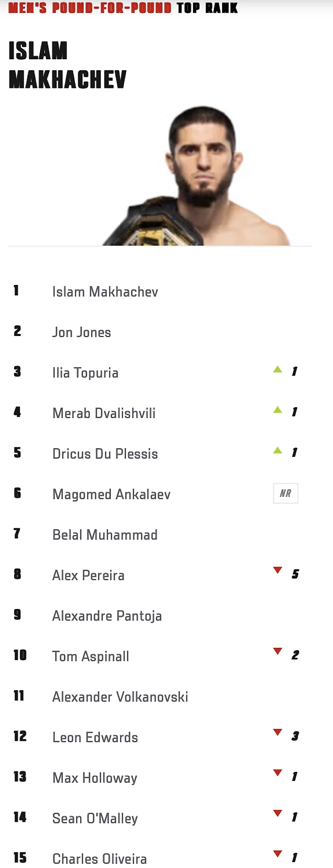The image size is (333, 868).
Task: Open the Islam Makhachev ranking entry
Action: [x=105, y=292]
